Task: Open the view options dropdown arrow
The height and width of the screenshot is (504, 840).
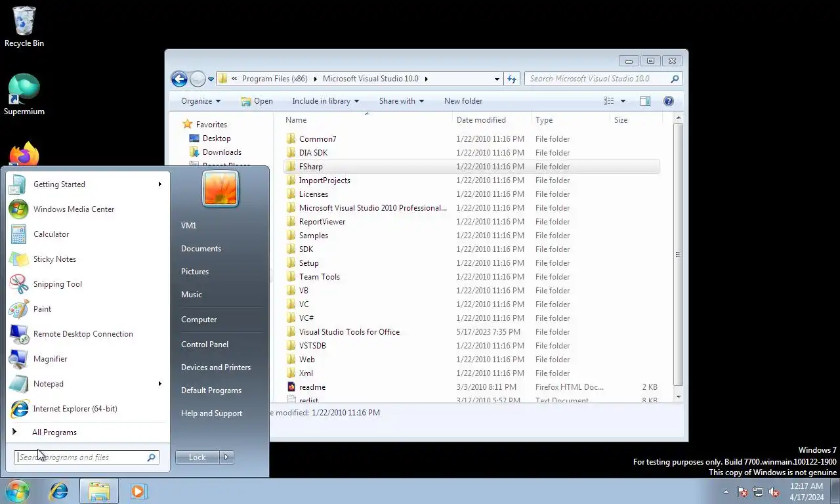Action: [x=623, y=101]
